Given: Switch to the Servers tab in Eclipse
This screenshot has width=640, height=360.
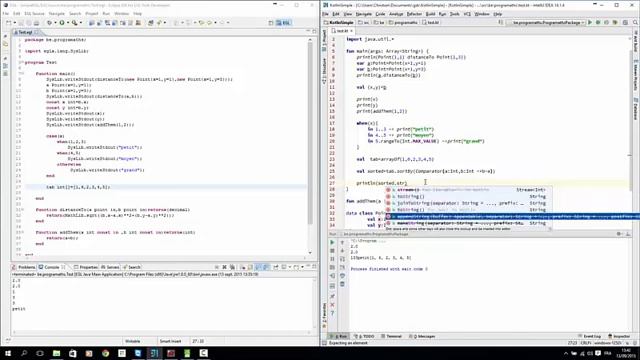Looking at the screenshot, I should (110, 267).
